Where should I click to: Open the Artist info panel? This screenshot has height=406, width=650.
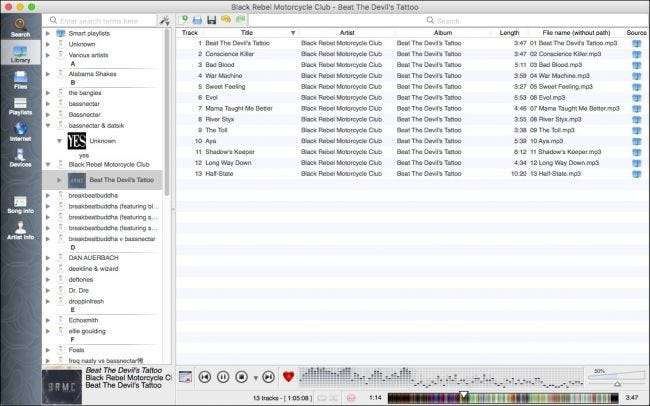click(20, 231)
